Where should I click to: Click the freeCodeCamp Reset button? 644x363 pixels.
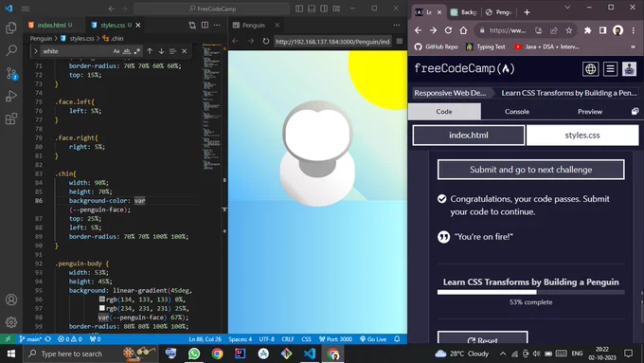(483, 338)
